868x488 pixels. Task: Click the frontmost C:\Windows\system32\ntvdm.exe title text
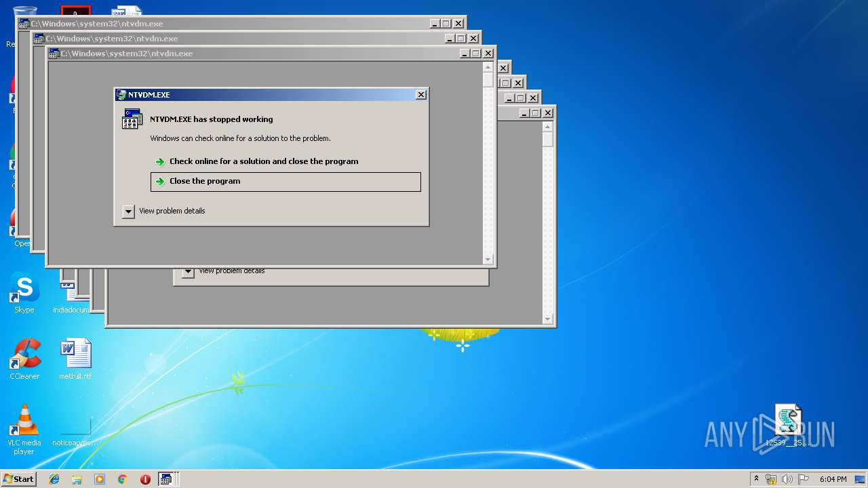point(127,54)
